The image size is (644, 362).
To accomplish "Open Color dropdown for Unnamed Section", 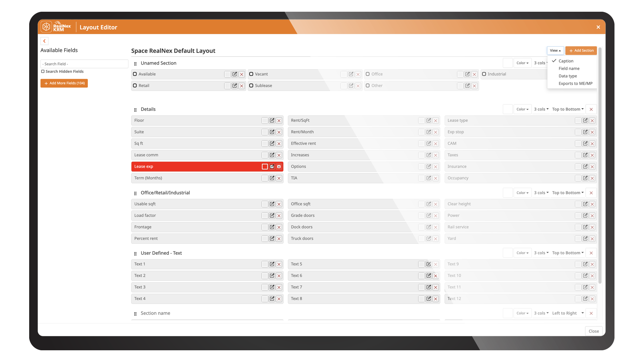I will point(522,63).
